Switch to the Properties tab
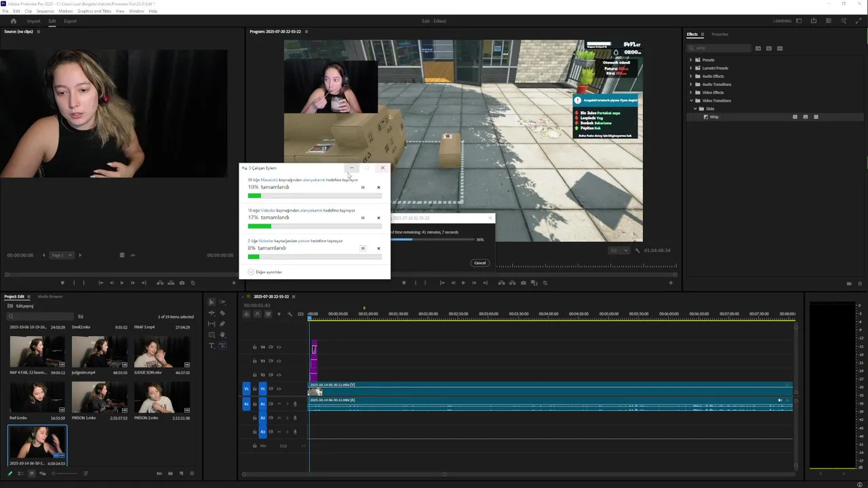Viewport: 868px width, 488px height. point(719,34)
